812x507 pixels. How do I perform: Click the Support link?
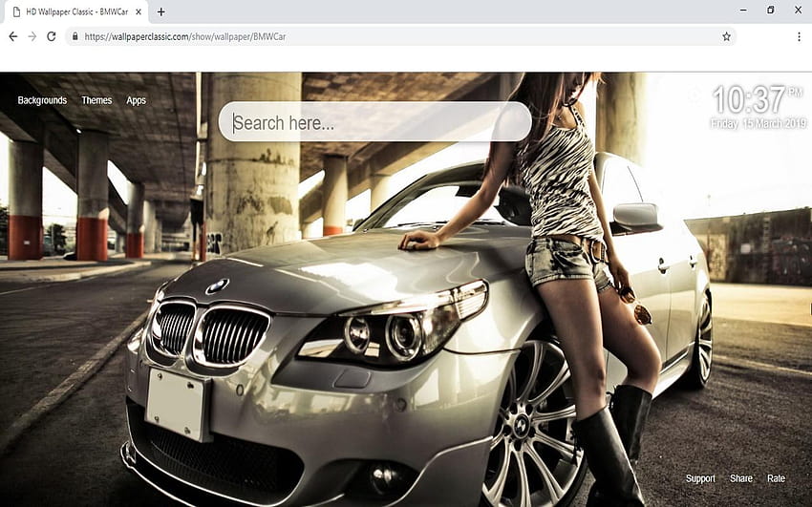coord(700,478)
